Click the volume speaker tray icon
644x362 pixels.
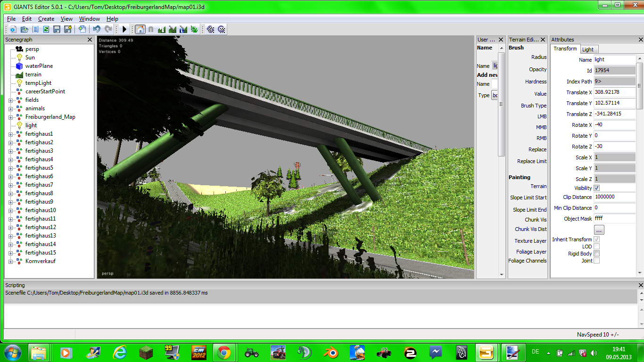(593, 352)
